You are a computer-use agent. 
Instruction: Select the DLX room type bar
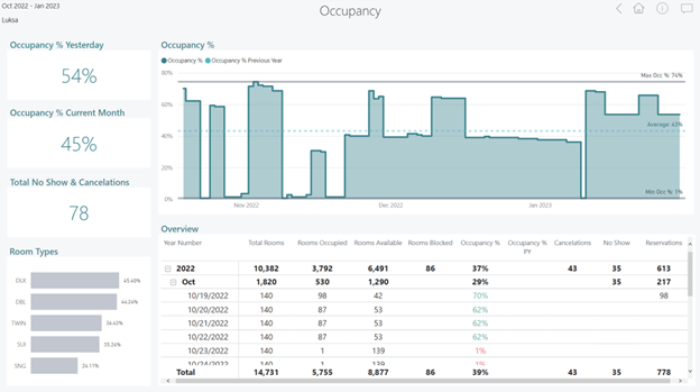[x=75, y=280]
